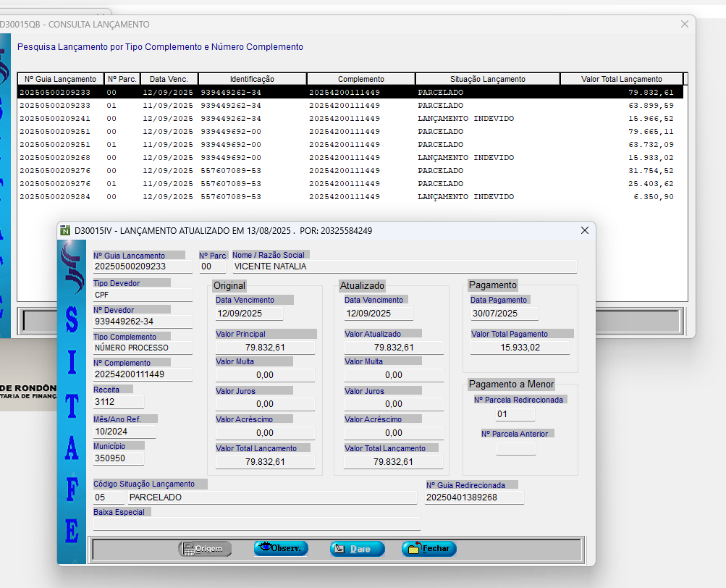Click the empty Nº Parcela Anterior field
726x588 pixels.
click(x=515, y=448)
